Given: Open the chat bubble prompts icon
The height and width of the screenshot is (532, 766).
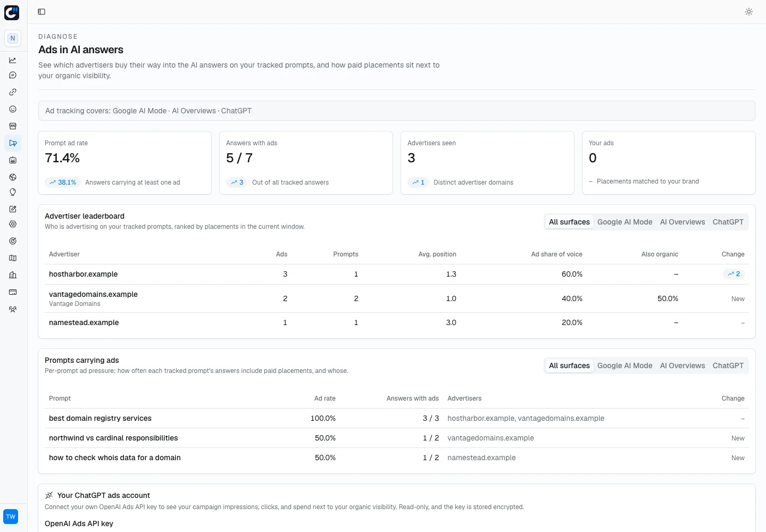Looking at the screenshot, I should 13,76.
